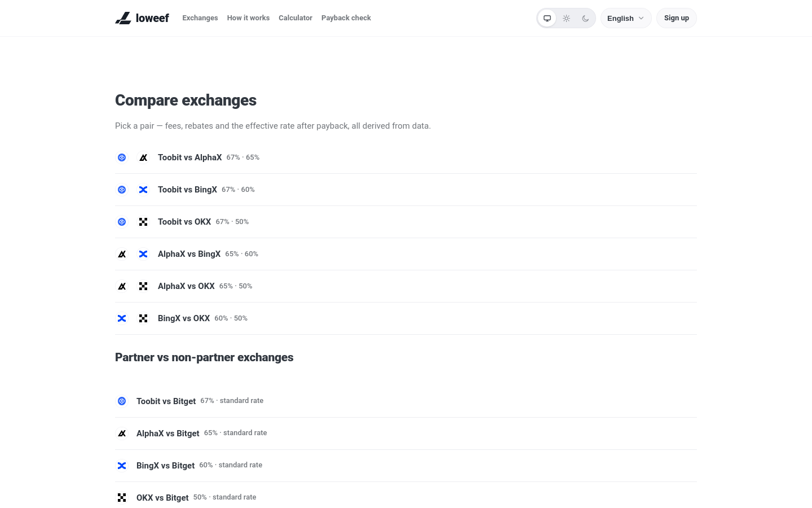
Task: Click BingX icon in BingX vs OKX row
Action: pyautogui.click(x=122, y=318)
